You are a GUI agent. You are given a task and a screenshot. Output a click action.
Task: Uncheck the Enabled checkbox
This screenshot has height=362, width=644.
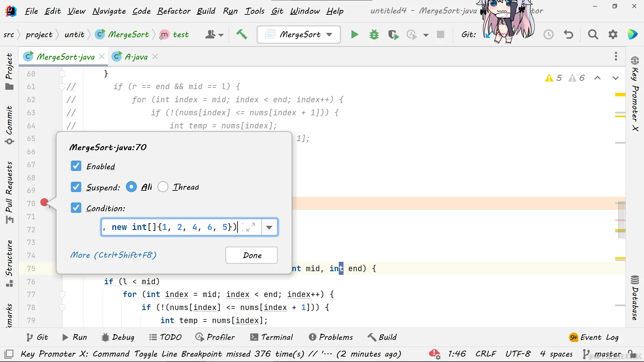click(x=76, y=166)
